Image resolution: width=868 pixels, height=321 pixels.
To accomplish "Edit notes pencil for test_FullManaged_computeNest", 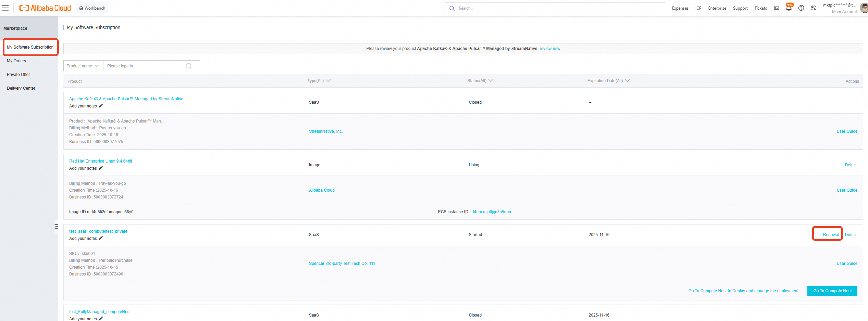I will [x=101, y=319].
